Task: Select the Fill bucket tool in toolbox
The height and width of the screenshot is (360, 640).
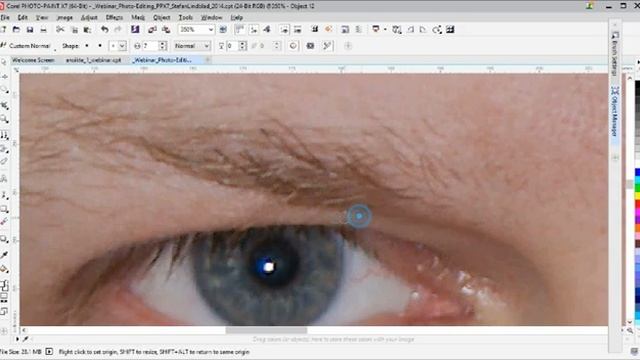Action: click(x=4, y=269)
